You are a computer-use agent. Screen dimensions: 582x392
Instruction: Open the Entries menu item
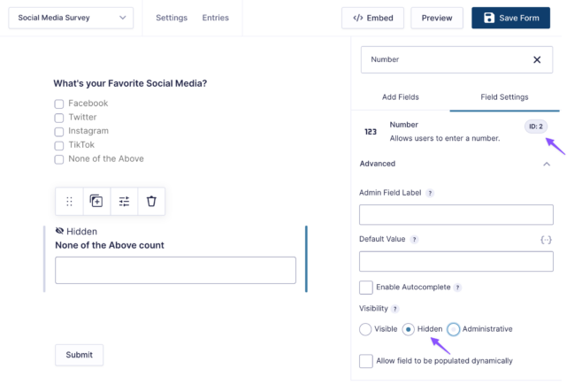click(x=215, y=18)
